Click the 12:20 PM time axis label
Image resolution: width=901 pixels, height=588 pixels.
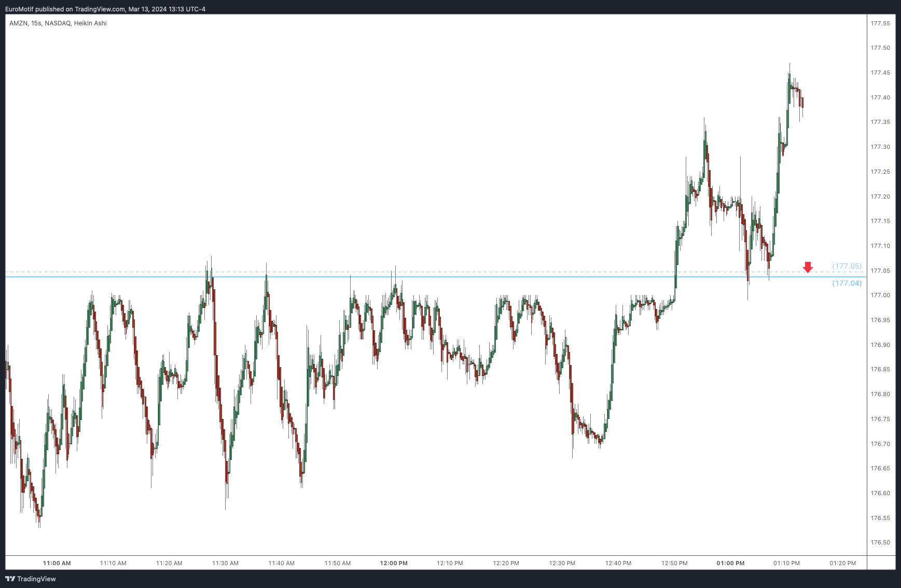point(506,563)
